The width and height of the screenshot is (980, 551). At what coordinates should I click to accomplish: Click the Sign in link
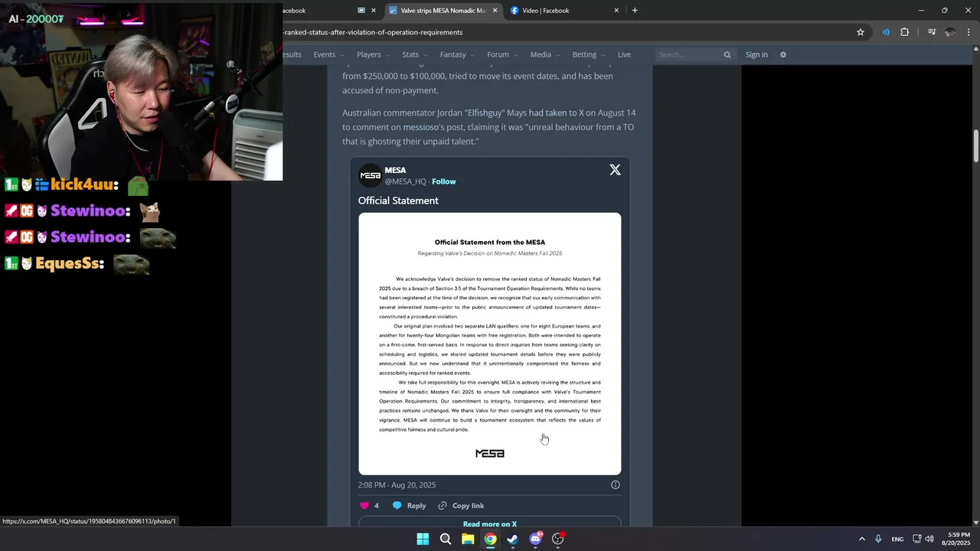[x=756, y=54]
